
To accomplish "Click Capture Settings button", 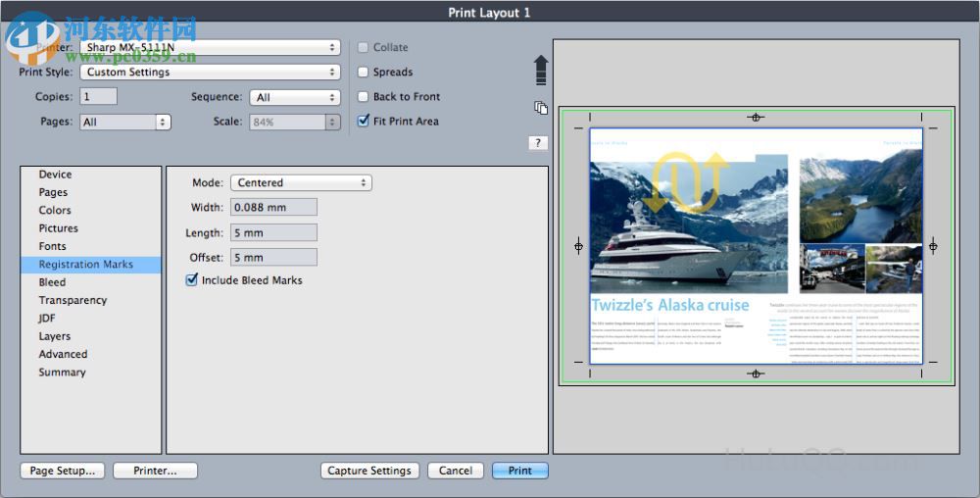I will (369, 471).
